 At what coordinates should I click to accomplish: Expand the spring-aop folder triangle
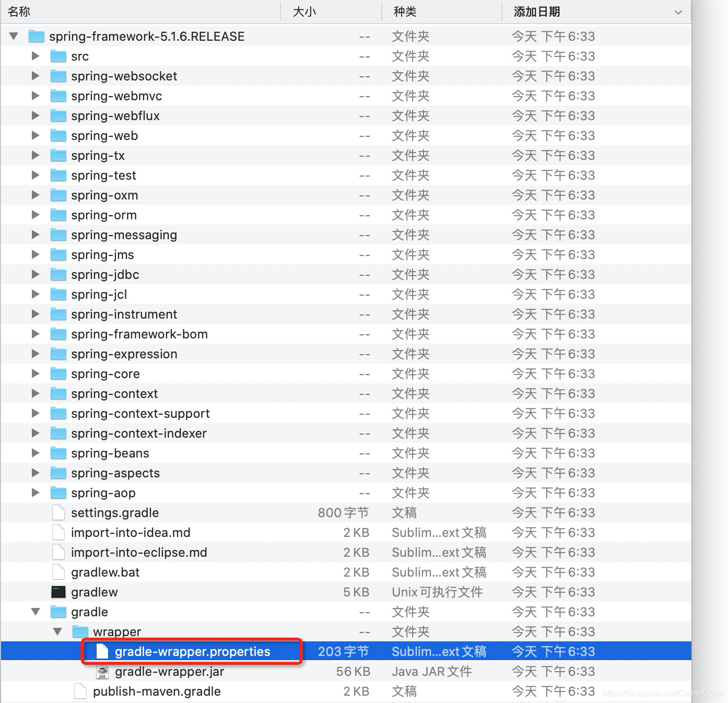point(36,493)
